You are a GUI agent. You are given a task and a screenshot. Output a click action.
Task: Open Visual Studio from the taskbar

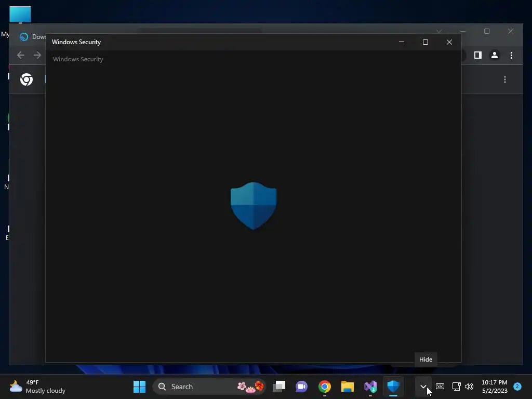click(370, 387)
